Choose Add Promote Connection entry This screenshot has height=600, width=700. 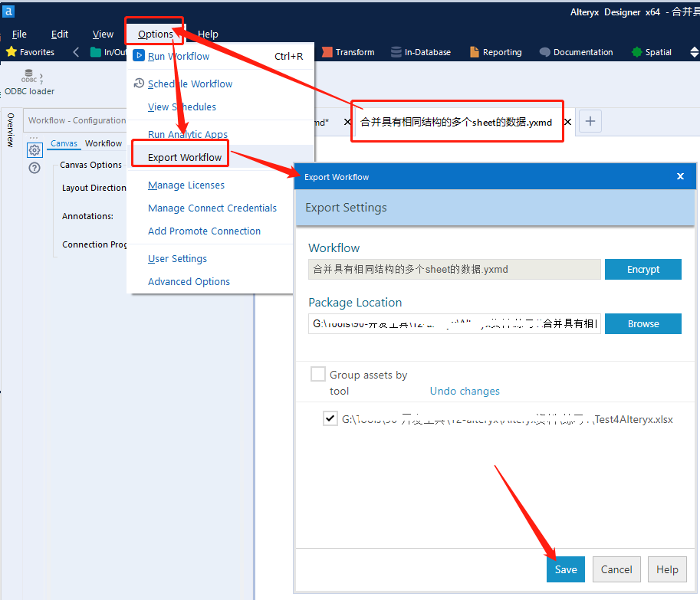tap(204, 231)
